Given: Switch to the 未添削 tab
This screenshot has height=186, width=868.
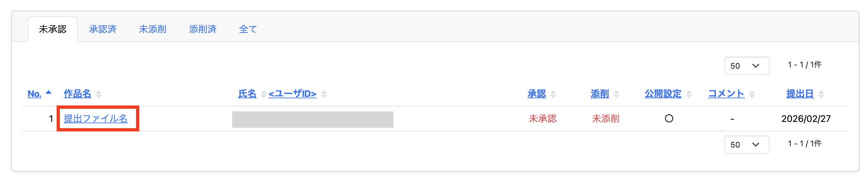Looking at the screenshot, I should click(x=153, y=29).
